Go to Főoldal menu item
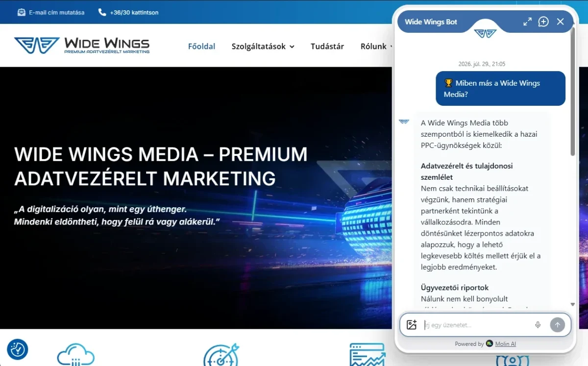Screen dimensions: 588x366 [202, 47]
